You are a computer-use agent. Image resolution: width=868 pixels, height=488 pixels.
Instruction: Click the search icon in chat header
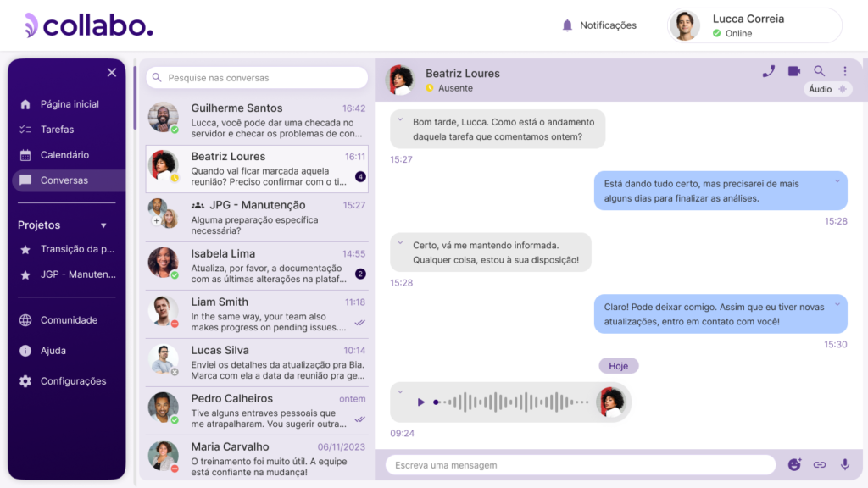pyautogui.click(x=820, y=71)
